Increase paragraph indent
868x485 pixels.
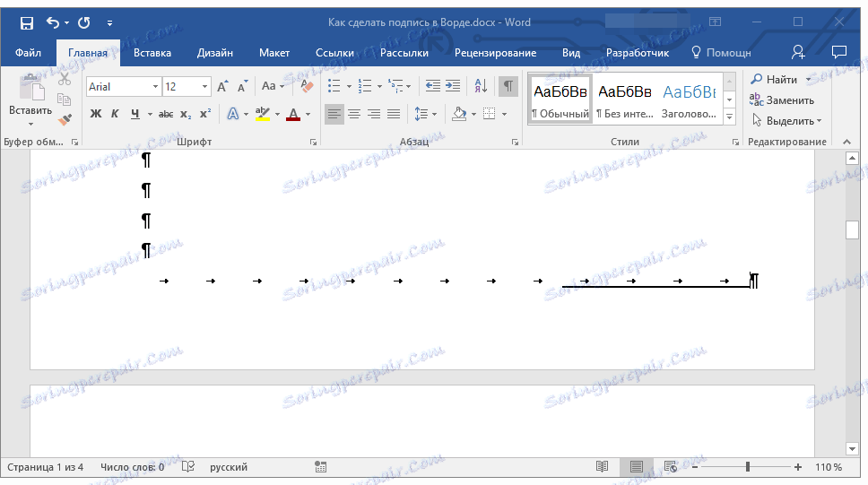453,86
